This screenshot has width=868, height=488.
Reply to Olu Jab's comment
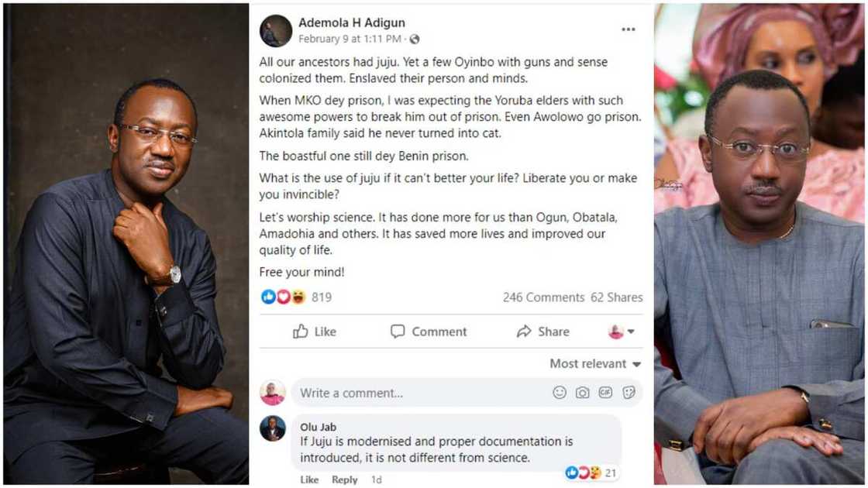pyautogui.click(x=344, y=479)
